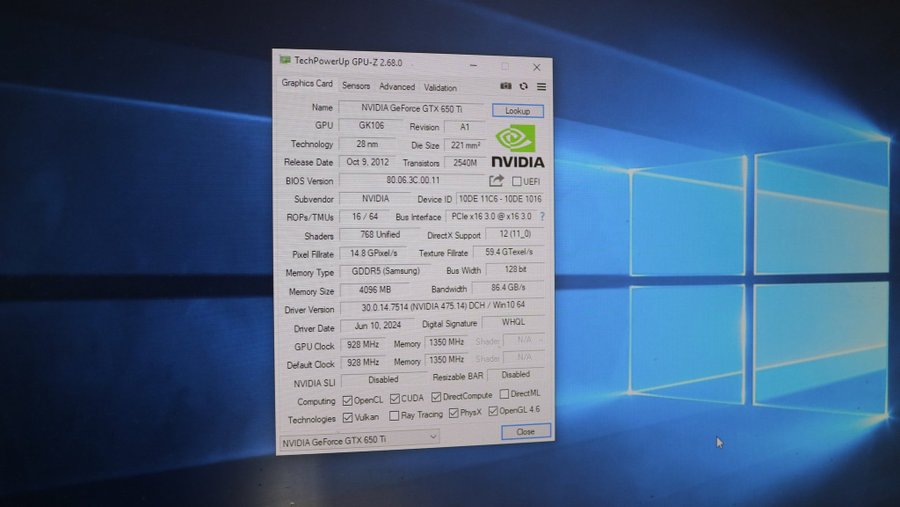This screenshot has width=900, height=507.
Task: Click the GPU Clock row Memory 1350 MHz field
Action: 446,342
